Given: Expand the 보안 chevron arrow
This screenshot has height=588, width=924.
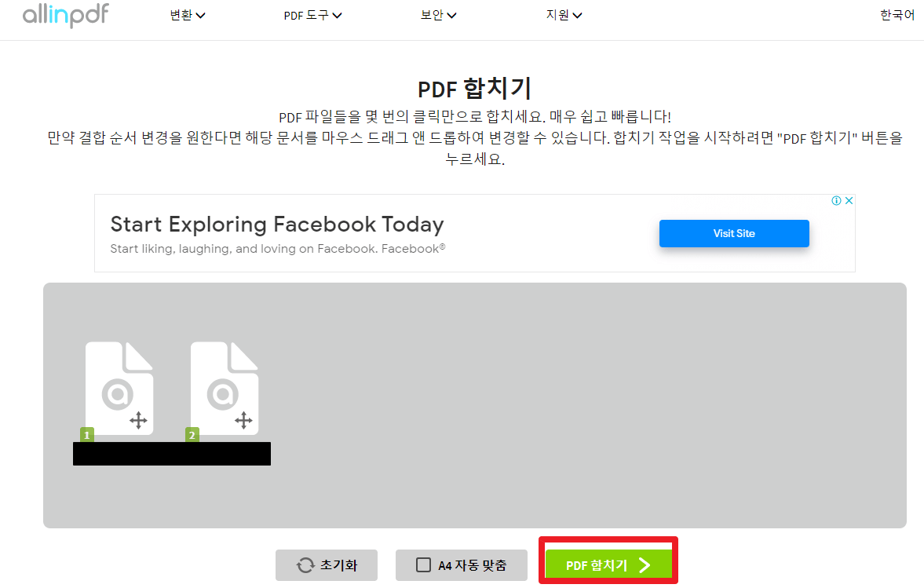Looking at the screenshot, I should 451,16.
